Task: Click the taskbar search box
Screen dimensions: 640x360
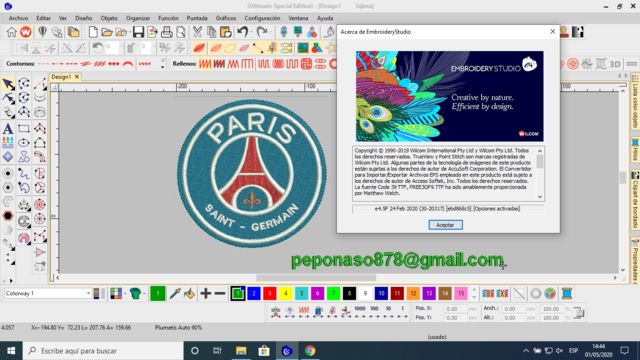Action: coord(103,351)
